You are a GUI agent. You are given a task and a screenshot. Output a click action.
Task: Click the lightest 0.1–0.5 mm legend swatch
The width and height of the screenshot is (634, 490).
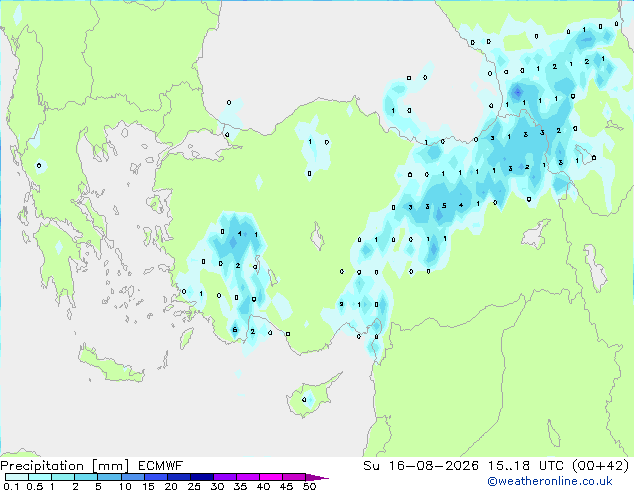(17, 477)
